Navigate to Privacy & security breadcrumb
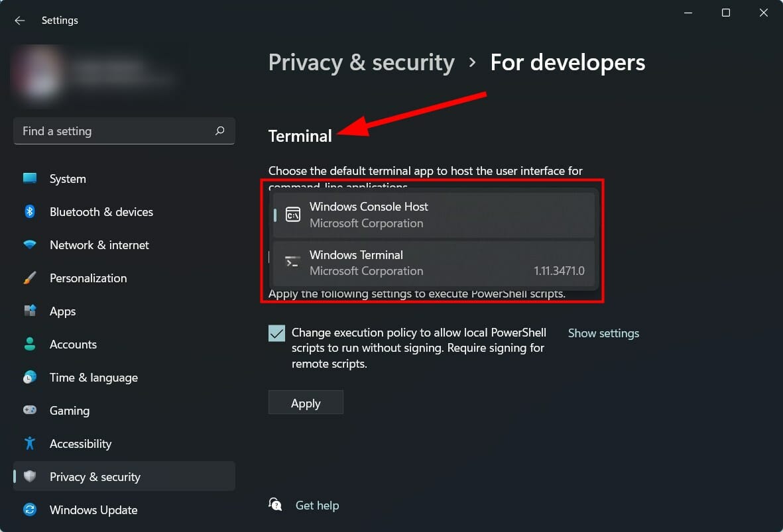Screen dimensions: 783x532 pyautogui.click(x=361, y=62)
